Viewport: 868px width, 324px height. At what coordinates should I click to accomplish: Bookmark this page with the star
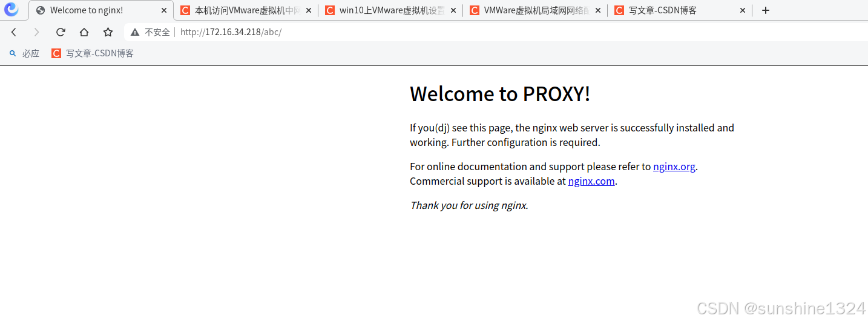click(108, 32)
